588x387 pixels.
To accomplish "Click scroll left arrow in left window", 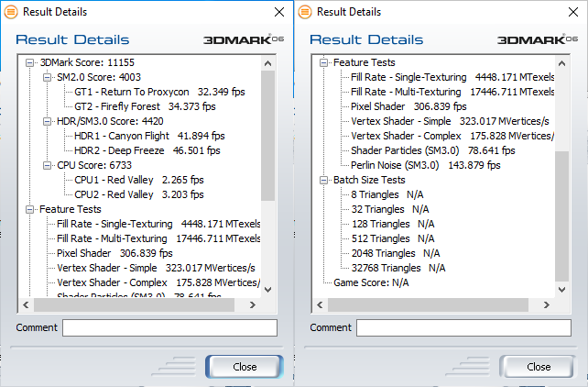I will pyautogui.click(x=26, y=304).
